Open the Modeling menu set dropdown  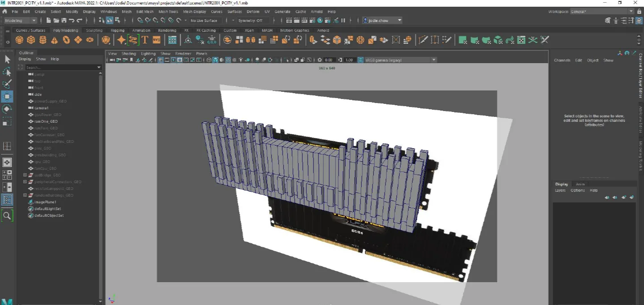(x=21, y=20)
